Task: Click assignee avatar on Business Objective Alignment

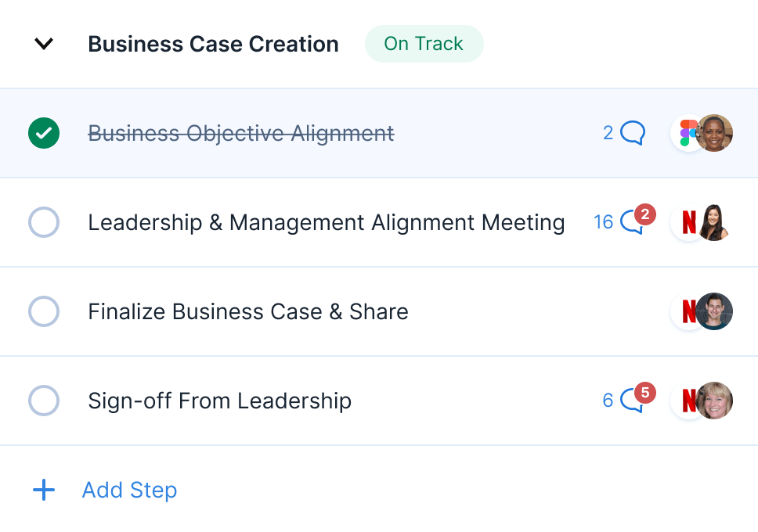Action: [x=716, y=133]
